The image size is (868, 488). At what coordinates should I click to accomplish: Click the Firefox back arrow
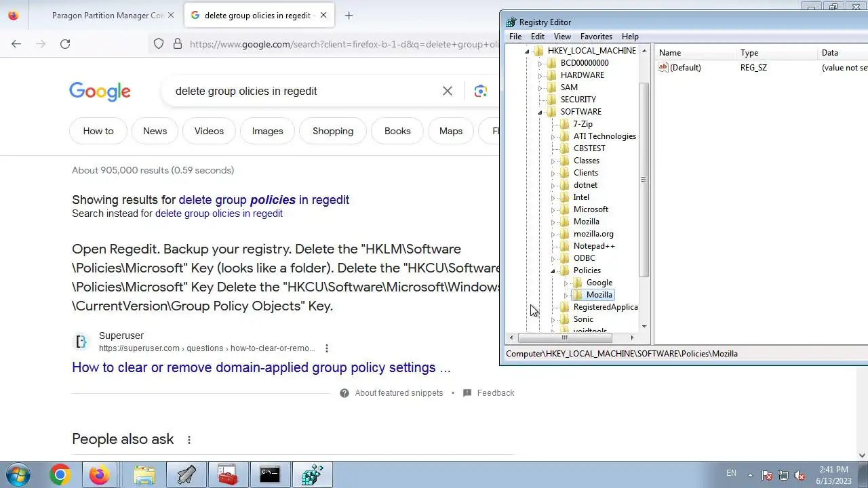[x=16, y=44]
